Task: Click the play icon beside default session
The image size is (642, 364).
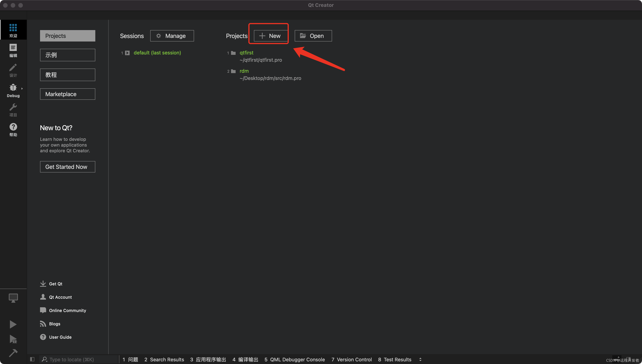Action: pyautogui.click(x=127, y=53)
